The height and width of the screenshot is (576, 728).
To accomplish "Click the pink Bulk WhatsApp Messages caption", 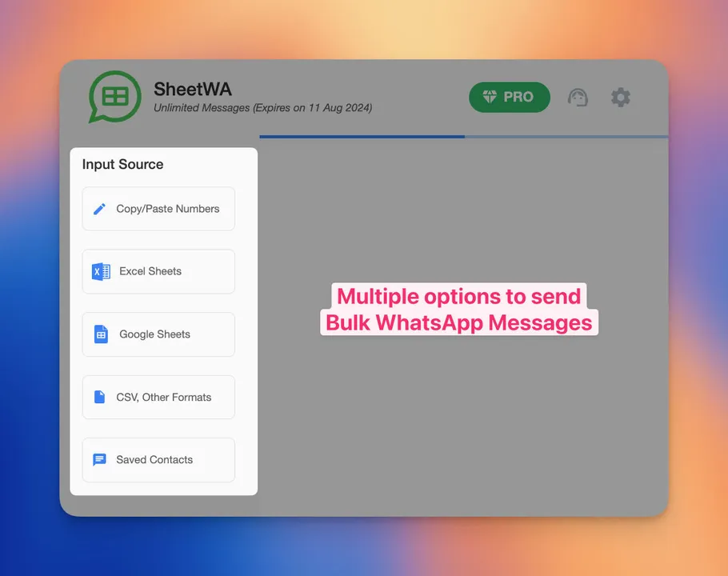I will click(458, 323).
